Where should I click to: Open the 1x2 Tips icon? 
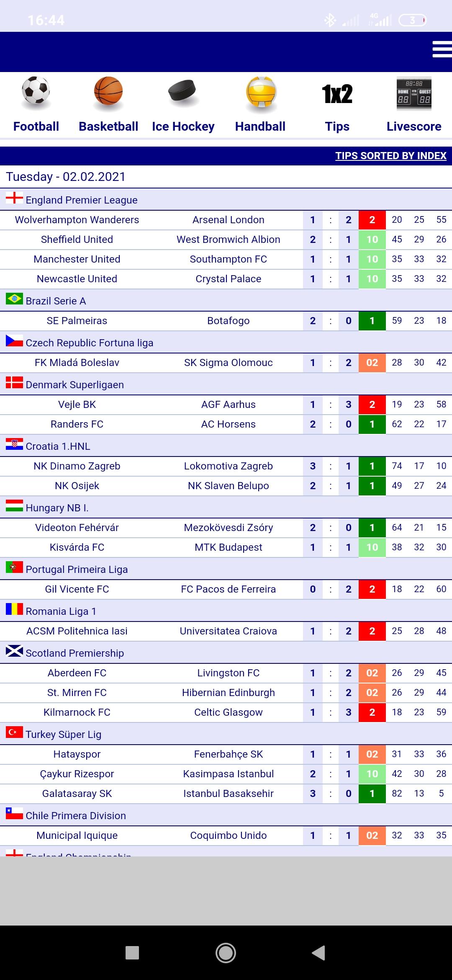pyautogui.click(x=337, y=94)
